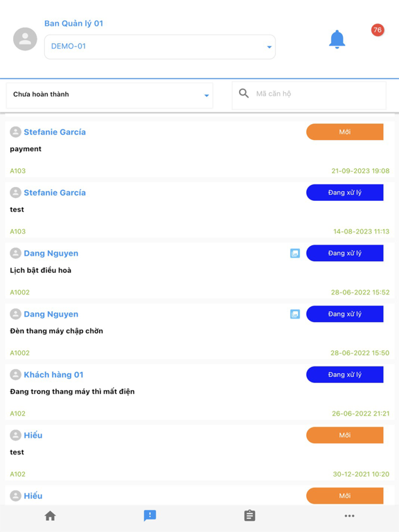Open the user profile avatar at top

coord(25,39)
